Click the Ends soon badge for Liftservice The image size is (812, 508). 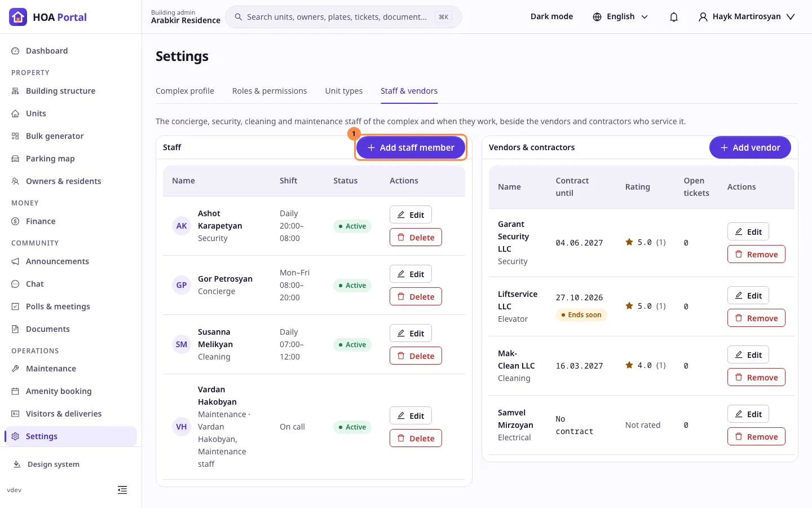tap(581, 315)
